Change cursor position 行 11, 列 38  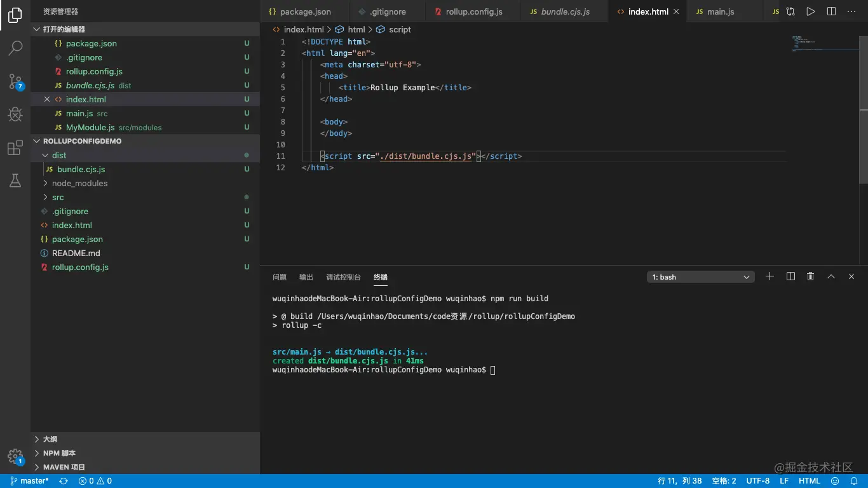pyautogui.click(x=680, y=481)
